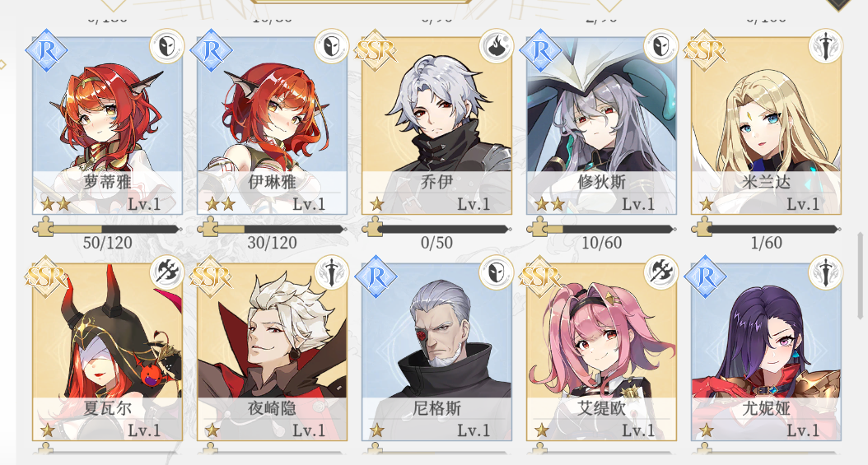Open the 修狄斯 character card
The height and width of the screenshot is (465, 868).
click(x=601, y=126)
